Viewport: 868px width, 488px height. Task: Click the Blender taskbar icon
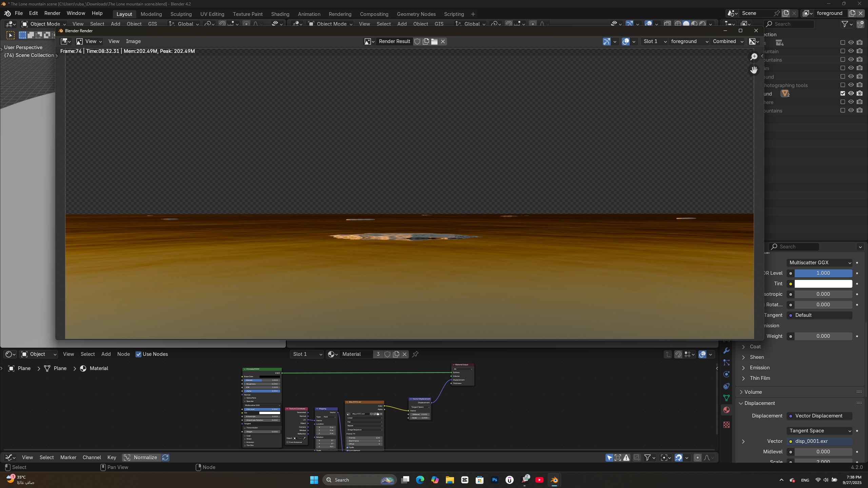[x=554, y=480]
